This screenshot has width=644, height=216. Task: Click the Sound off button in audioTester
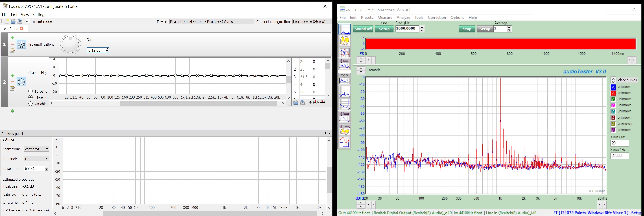coord(363,29)
